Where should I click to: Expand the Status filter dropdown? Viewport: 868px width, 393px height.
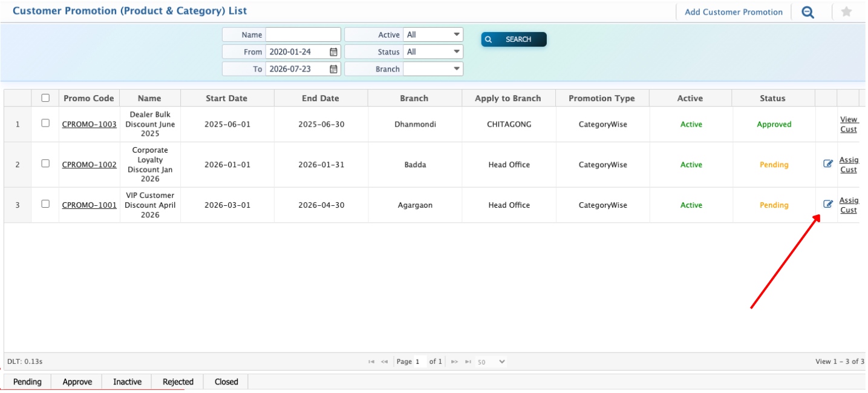pos(433,52)
